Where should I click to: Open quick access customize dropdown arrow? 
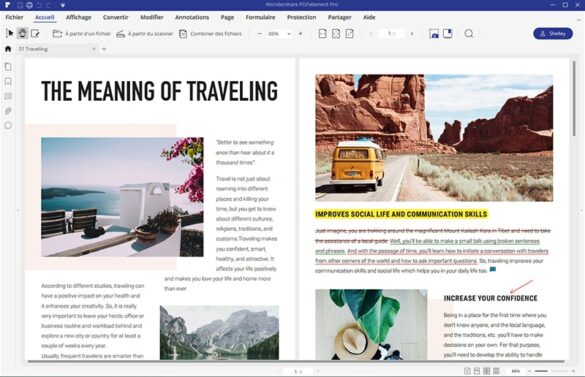pyautogui.click(x=63, y=5)
